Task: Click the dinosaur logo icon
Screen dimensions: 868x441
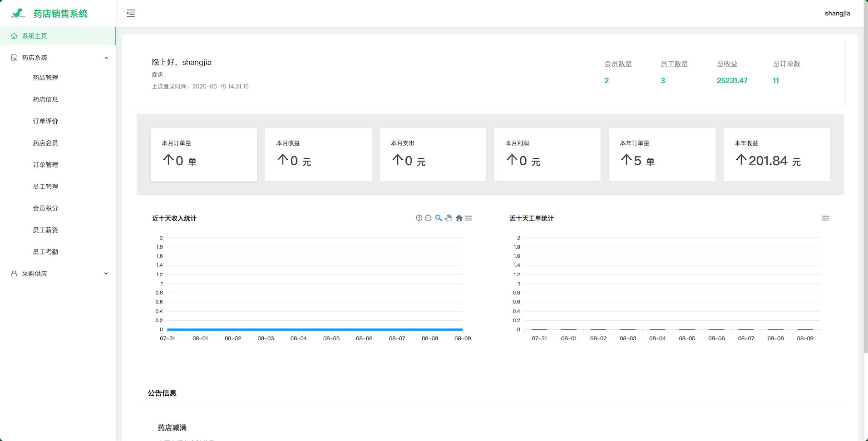Action: pyautogui.click(x=18, y=14)
